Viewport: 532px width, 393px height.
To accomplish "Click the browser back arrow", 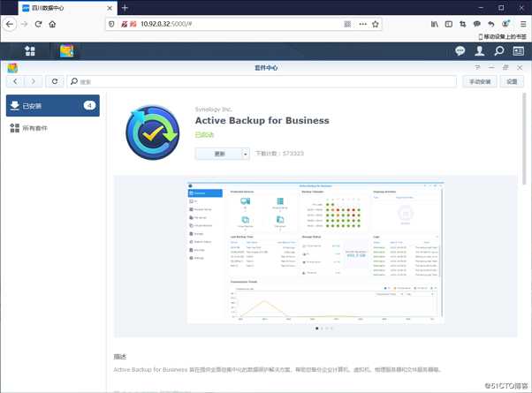I will [10, 24].
